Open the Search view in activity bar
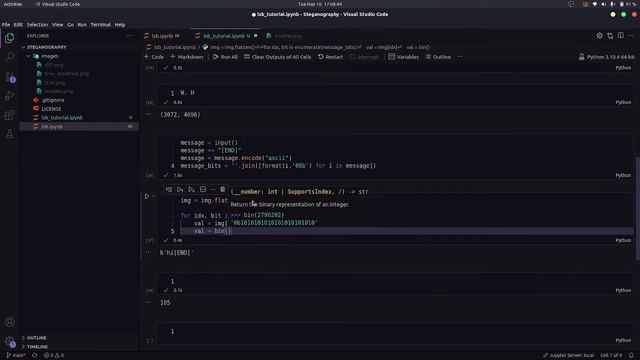Screen dimensions: 640x360 [x=9, y=57]
